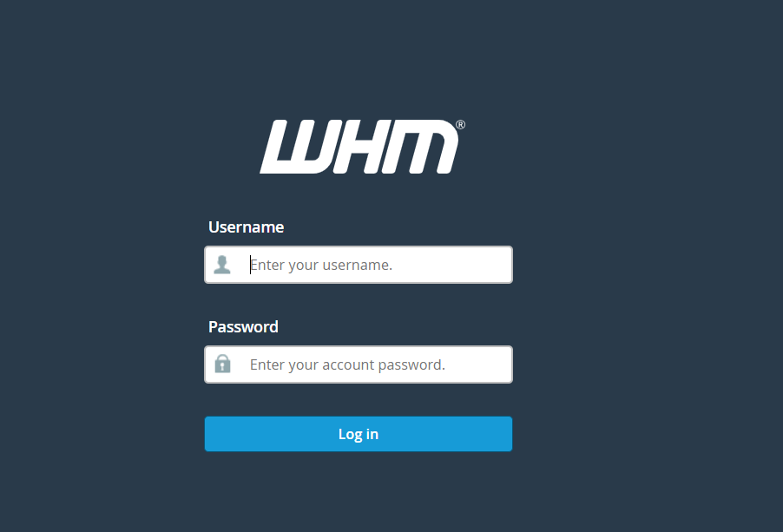
Task: Select the Username label text
Action: pyautogui.click(x=247, y=227)
